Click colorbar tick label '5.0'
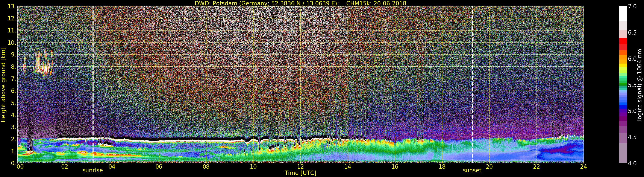644x177 pixels. (632, 111)
